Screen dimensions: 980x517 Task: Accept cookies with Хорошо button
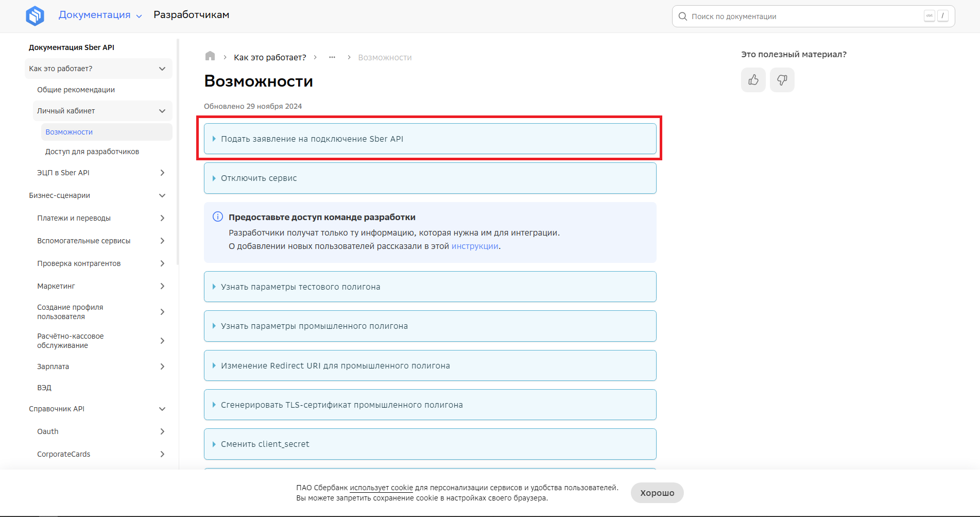(x=657, y=493)
